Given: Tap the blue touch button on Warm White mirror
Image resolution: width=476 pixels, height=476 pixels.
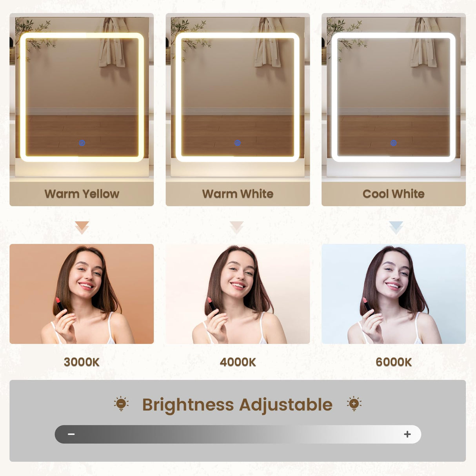Looking at the screenshot, I should coord(238,143).
